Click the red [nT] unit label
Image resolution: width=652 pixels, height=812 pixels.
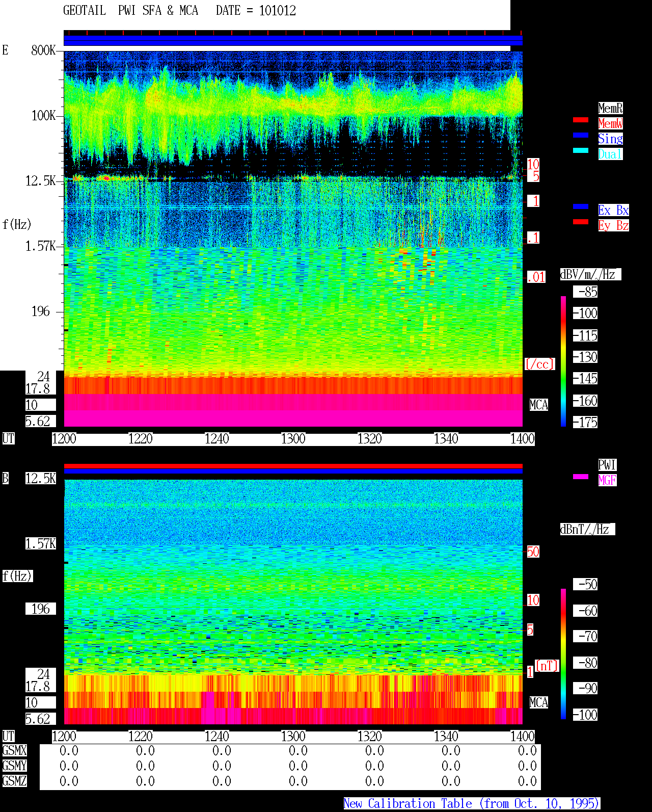coord(547,666)
